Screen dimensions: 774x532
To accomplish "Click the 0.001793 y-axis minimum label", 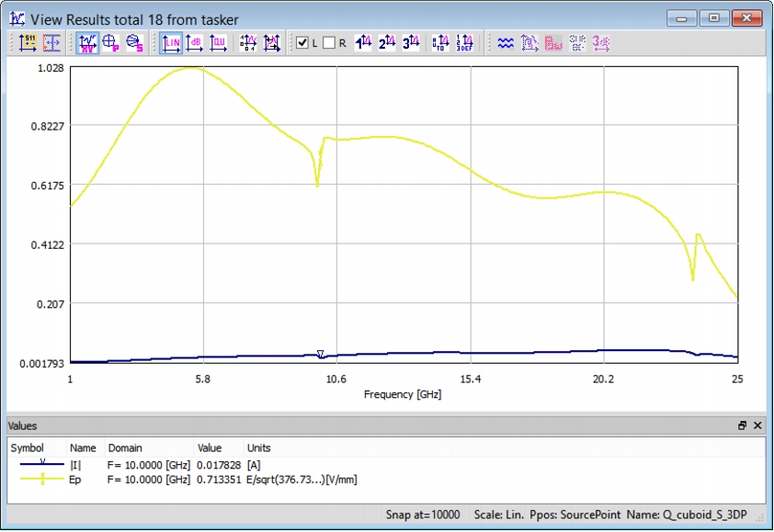I will [42, 364].
